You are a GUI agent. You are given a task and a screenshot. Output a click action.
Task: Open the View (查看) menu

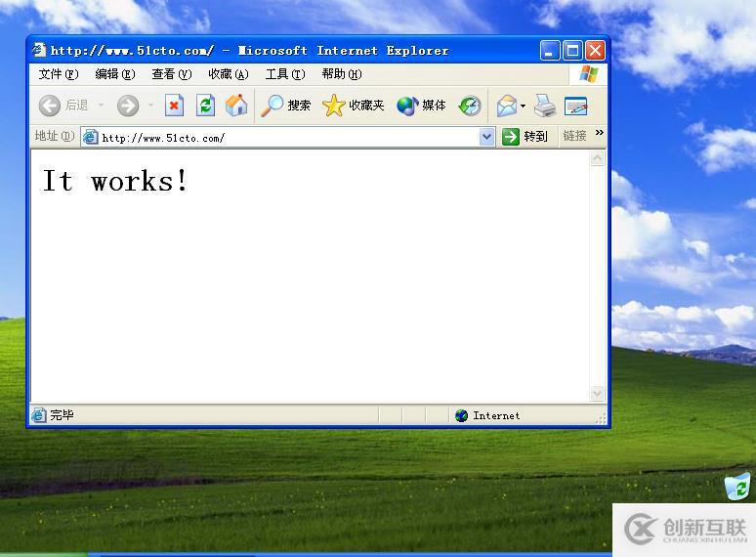point(172,74)
